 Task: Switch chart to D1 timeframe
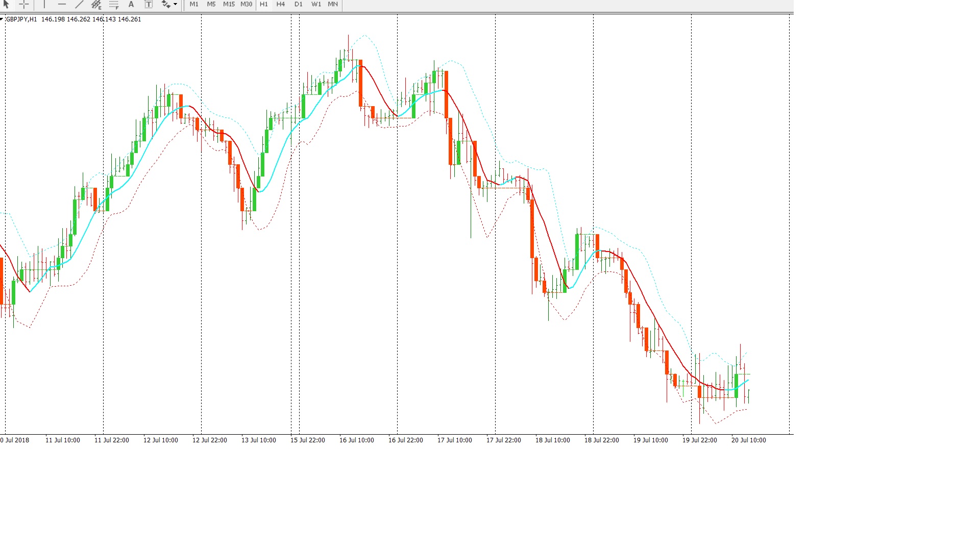tap(299, 4)
